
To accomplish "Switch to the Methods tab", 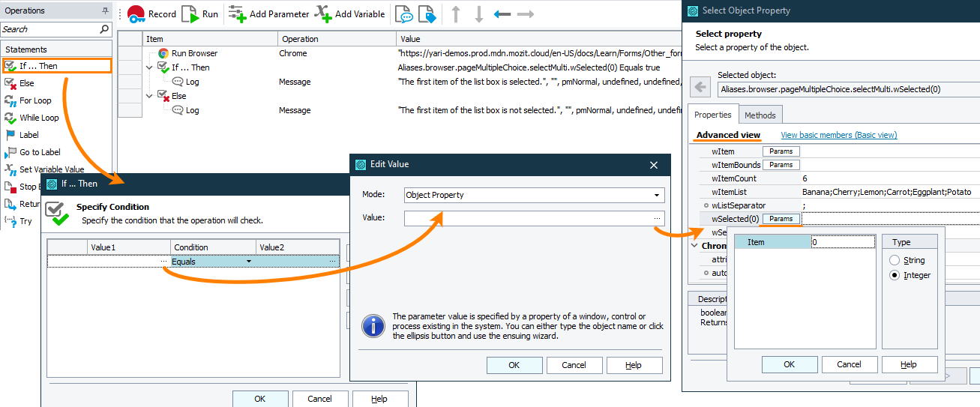I will point(761,115).
